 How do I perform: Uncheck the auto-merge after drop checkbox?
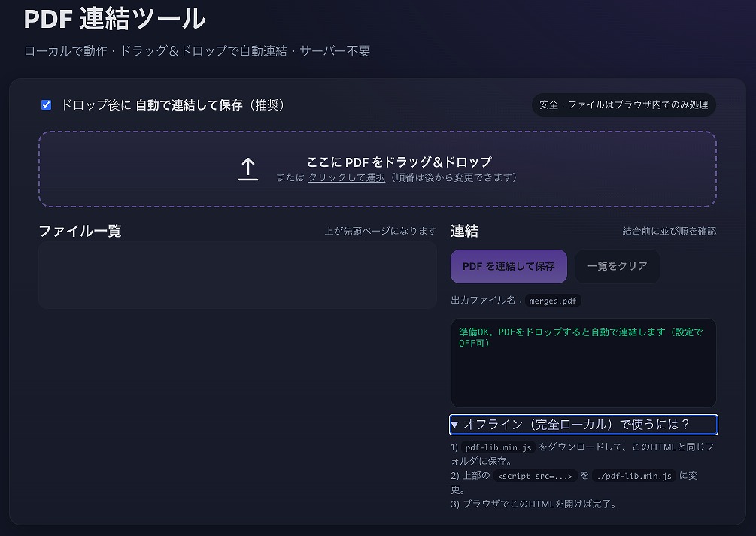tap(47, 105)
